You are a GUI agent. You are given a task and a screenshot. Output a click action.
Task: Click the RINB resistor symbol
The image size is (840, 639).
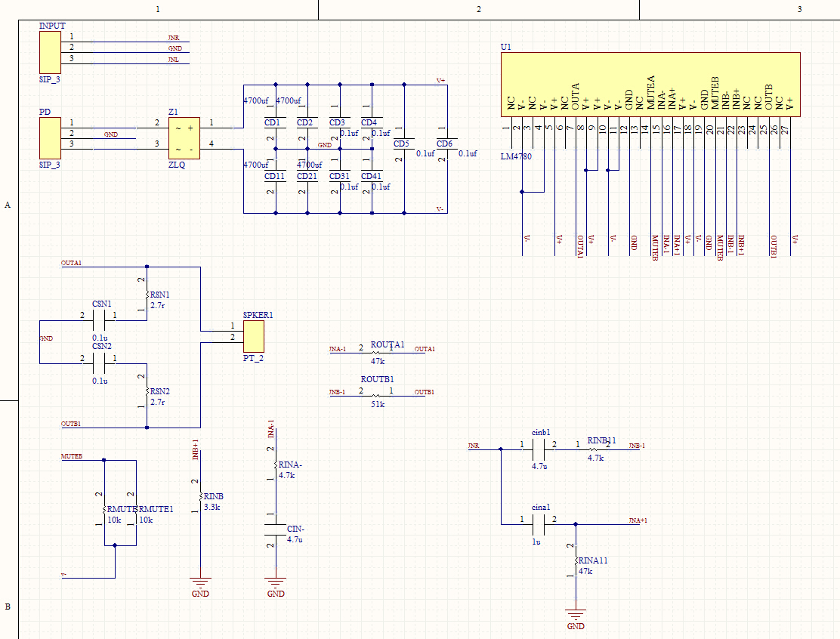200,496
